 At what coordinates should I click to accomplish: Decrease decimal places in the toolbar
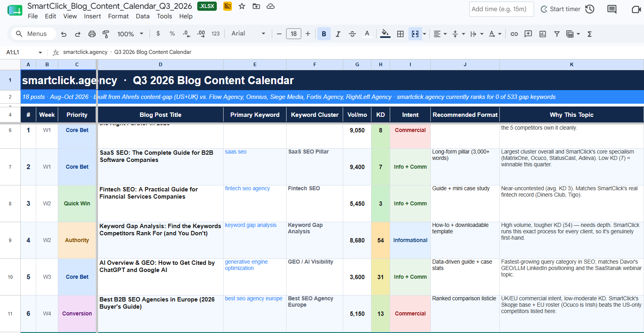(x=187, y=33)
